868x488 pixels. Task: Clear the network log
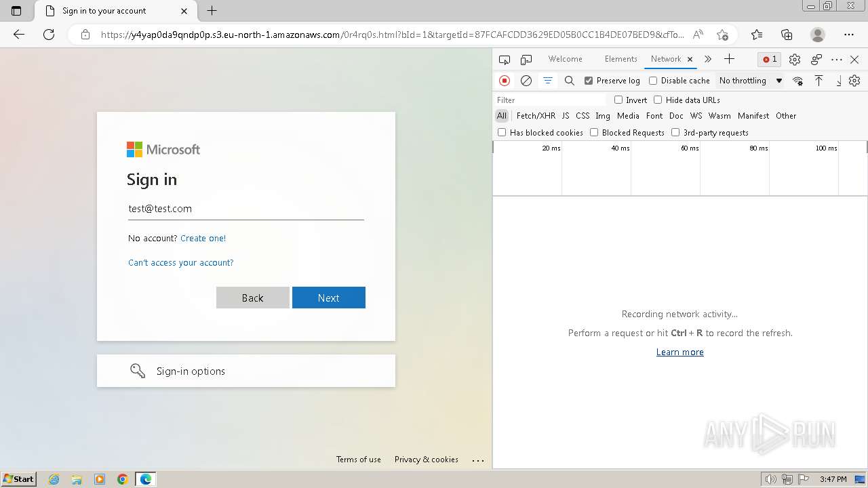coord(526,81)
